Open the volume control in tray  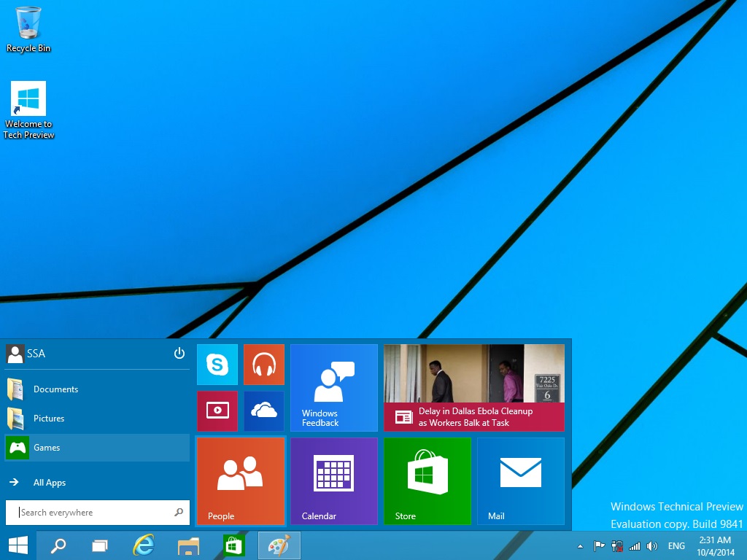coord(651,546)
